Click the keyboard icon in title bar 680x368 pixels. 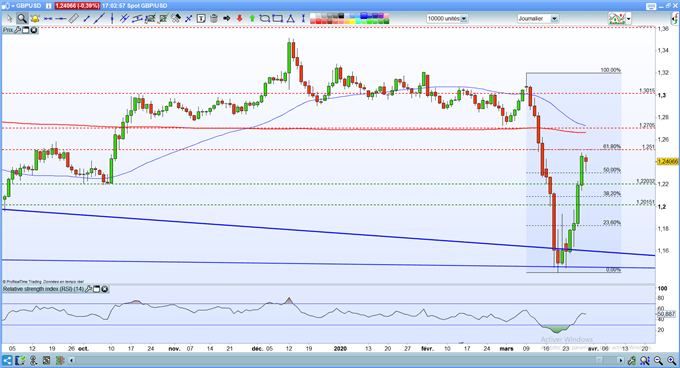(651, 6)
